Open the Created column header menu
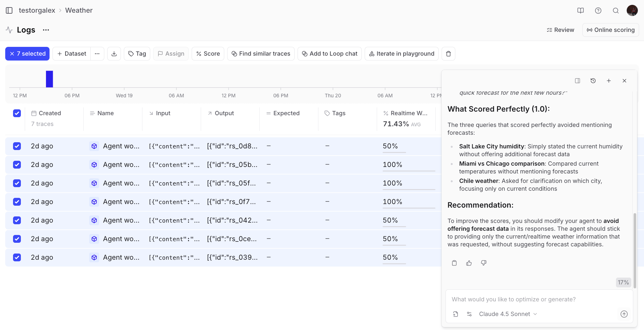This screenshot has width=644, height=330. 46,113
